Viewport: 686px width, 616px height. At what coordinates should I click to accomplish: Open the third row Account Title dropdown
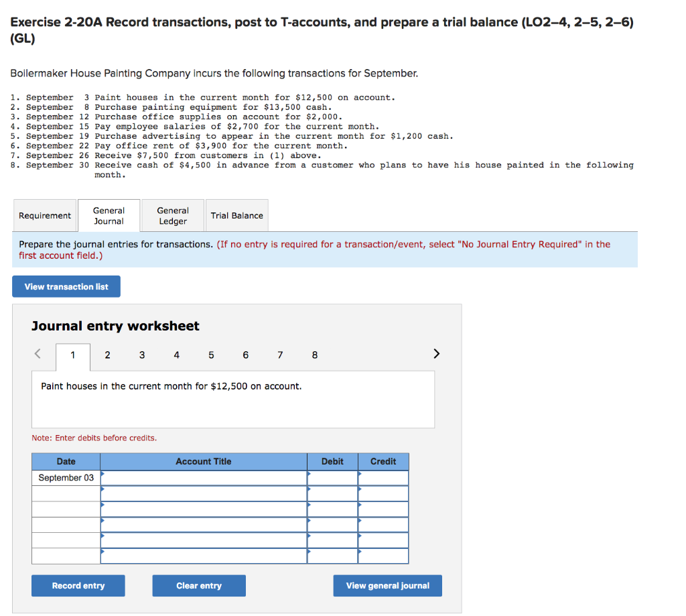click(204, 509)
